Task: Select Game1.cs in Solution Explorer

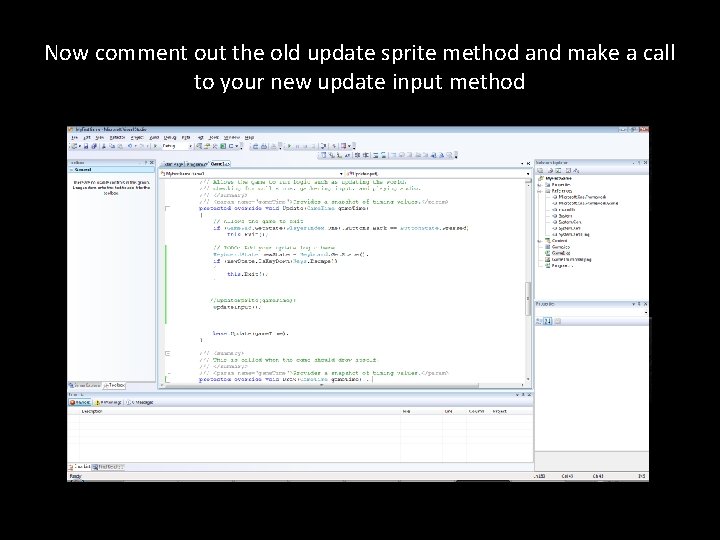Action: click(x=557, y=253)
